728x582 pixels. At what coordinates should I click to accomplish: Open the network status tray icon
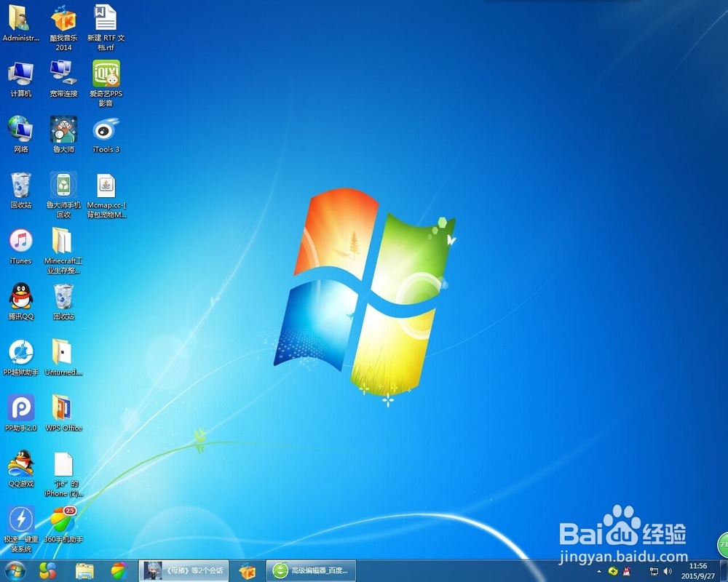pyautogui.click(x=654, y=571)
